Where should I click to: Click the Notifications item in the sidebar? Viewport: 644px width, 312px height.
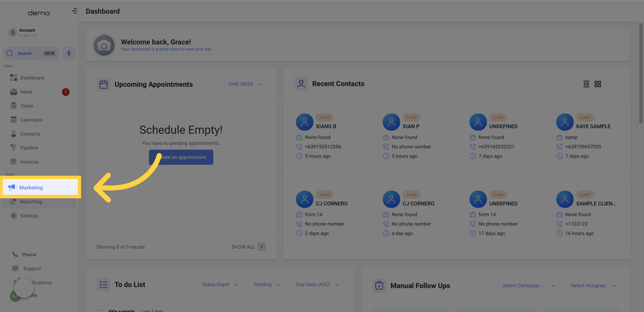tap(33, 283)
